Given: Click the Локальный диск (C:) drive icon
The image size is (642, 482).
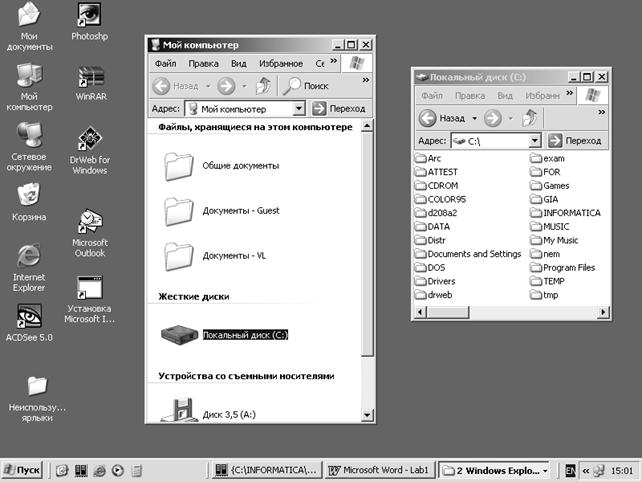Looking at the screenshot, I should point(178,335).
